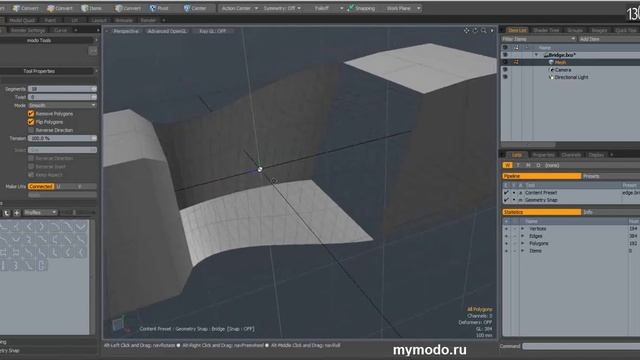Click the Advanced OpenGL viewport button

(x=167, y=31)
